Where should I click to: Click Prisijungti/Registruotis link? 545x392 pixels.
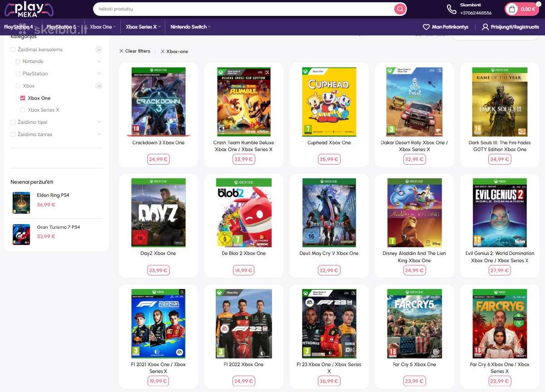[x=515, y=27]
